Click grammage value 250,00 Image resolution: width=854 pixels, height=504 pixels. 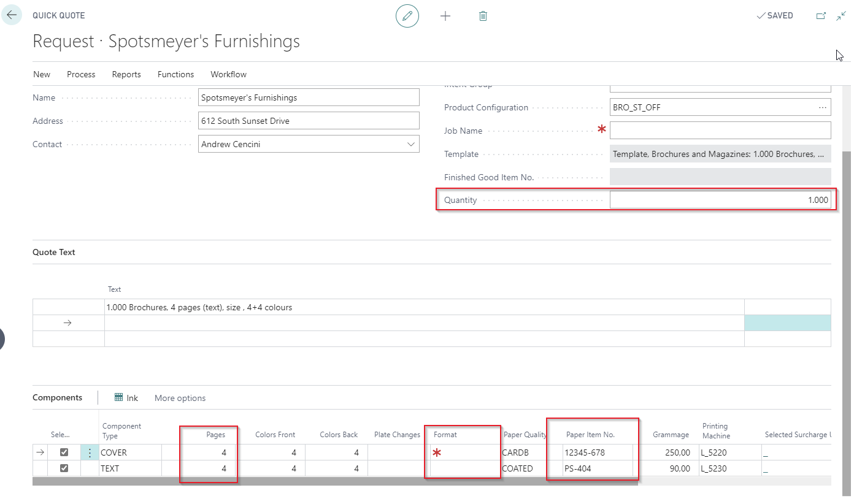pos(677,452)
